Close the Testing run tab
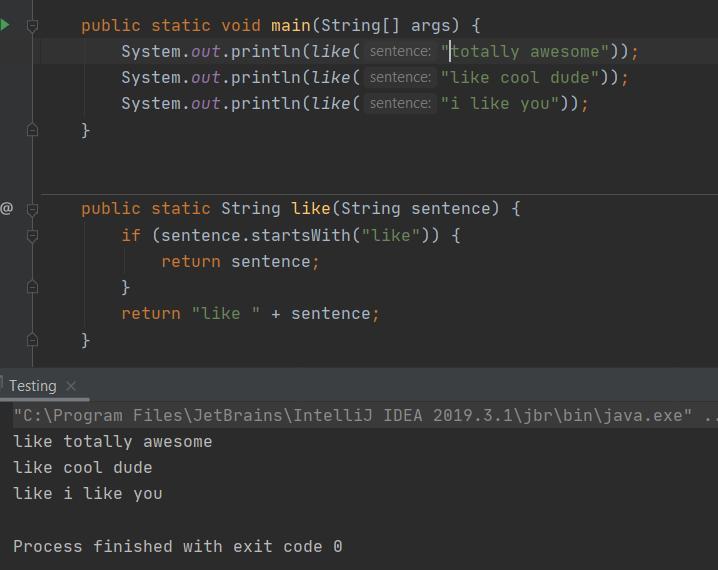 71,385
